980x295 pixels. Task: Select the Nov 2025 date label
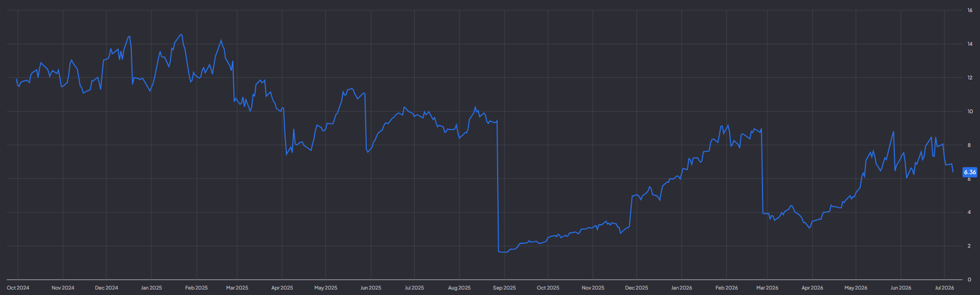(x=593, y=288)
